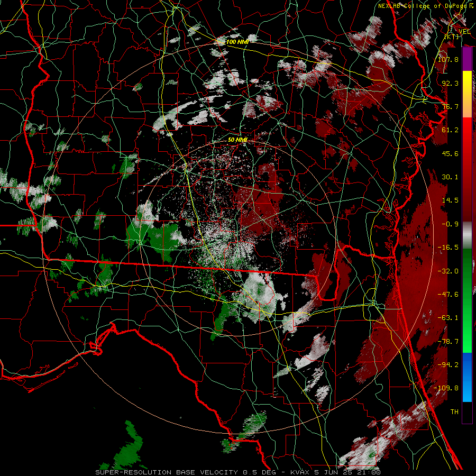Select the -47.6 scale value
Image resolution: width=476 pixels, height=476 pixels.
tap(448, 295)
